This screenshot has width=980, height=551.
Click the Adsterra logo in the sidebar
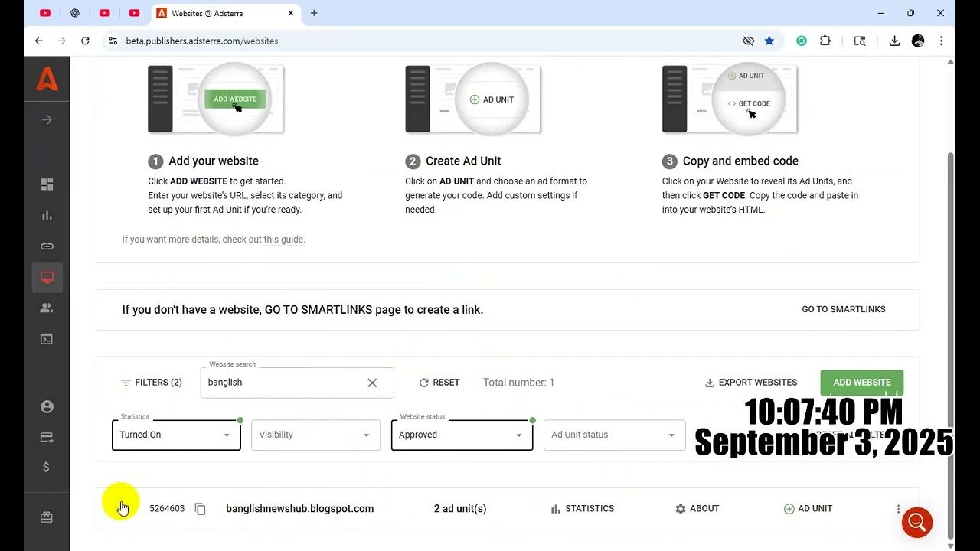click(47, 80)
